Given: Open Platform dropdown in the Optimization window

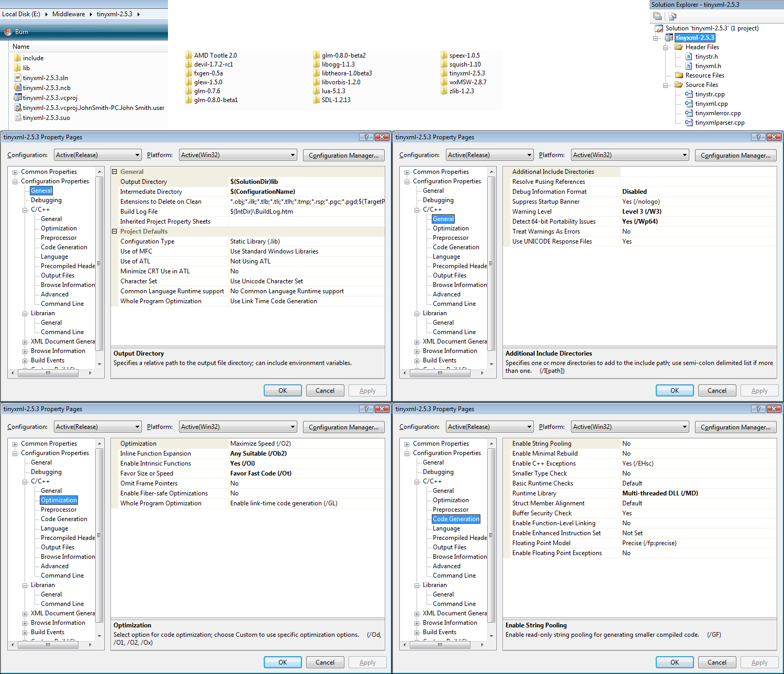Looking at the screenshot, I should click(293, 427).
